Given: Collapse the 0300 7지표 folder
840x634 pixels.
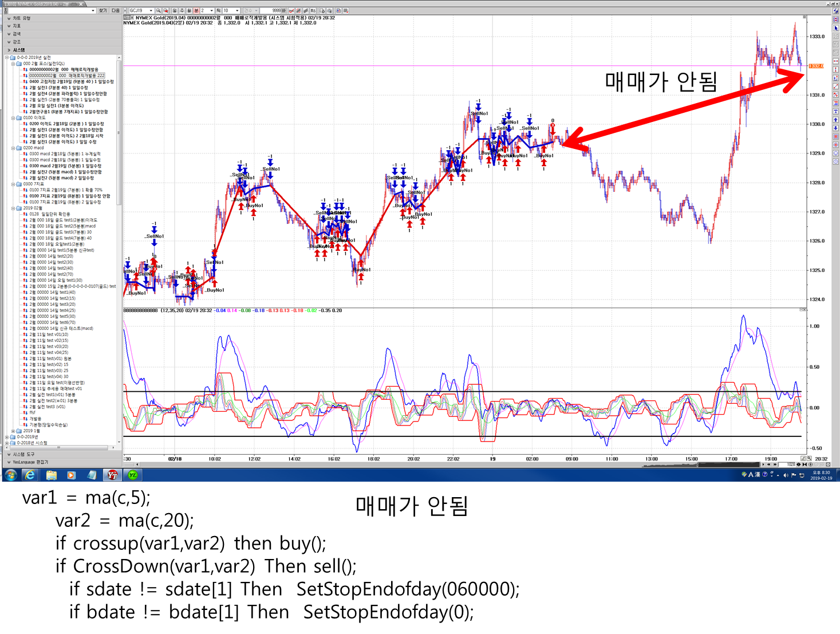Looking at the screenshot, I should tap(13, 184).
